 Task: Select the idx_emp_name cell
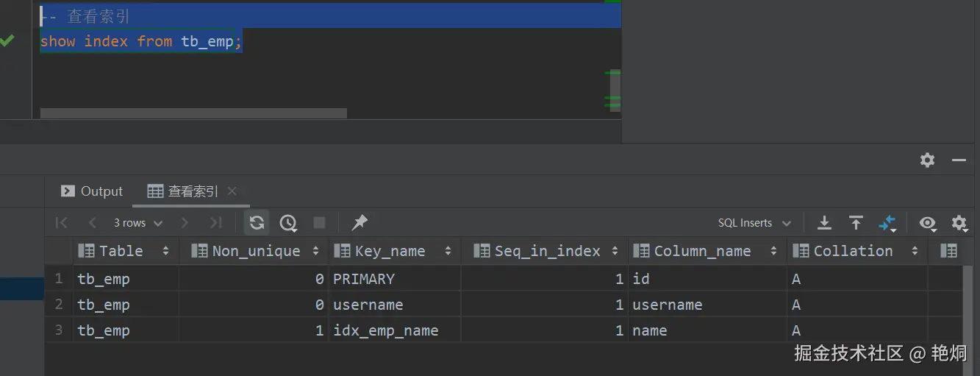pyautogui.click(x=385, y=331)
